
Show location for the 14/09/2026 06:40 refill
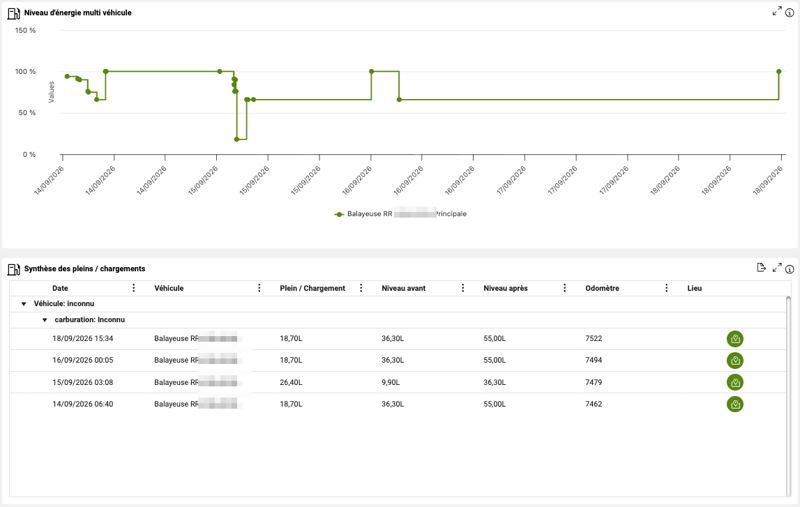[x=735, y=404]
